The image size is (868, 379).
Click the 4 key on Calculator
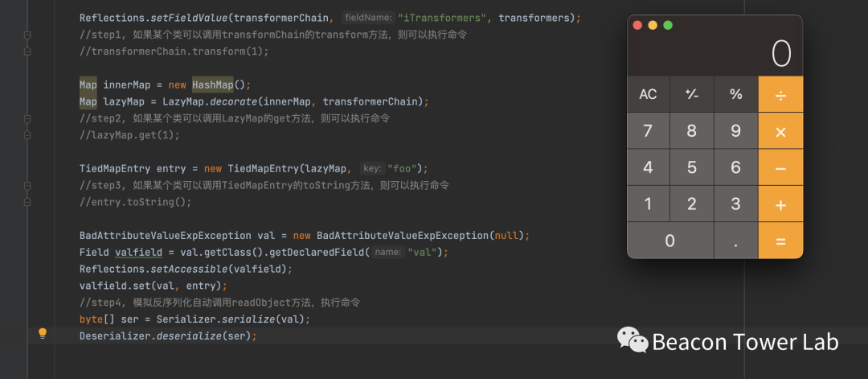pos(648,167)
